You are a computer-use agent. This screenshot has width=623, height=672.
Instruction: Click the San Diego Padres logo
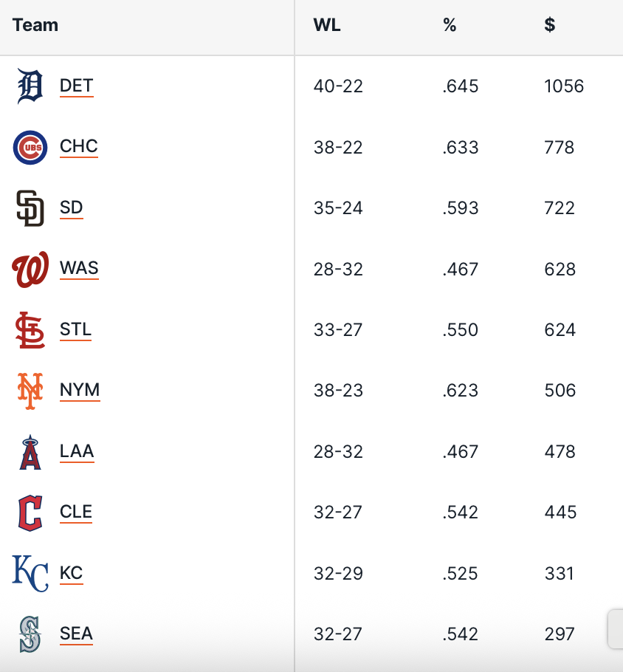coord(30,208)
